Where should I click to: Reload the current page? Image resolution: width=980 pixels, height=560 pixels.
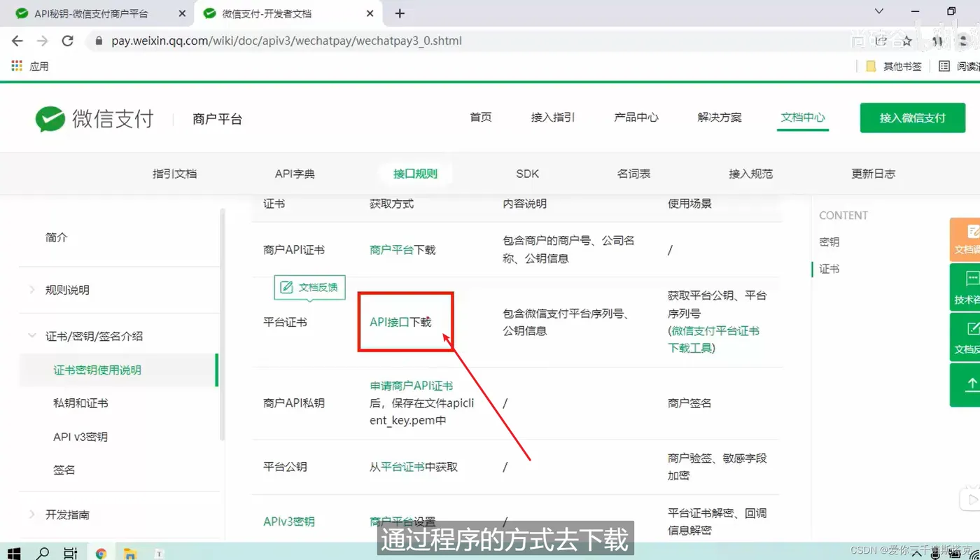[x=67, y=41]
